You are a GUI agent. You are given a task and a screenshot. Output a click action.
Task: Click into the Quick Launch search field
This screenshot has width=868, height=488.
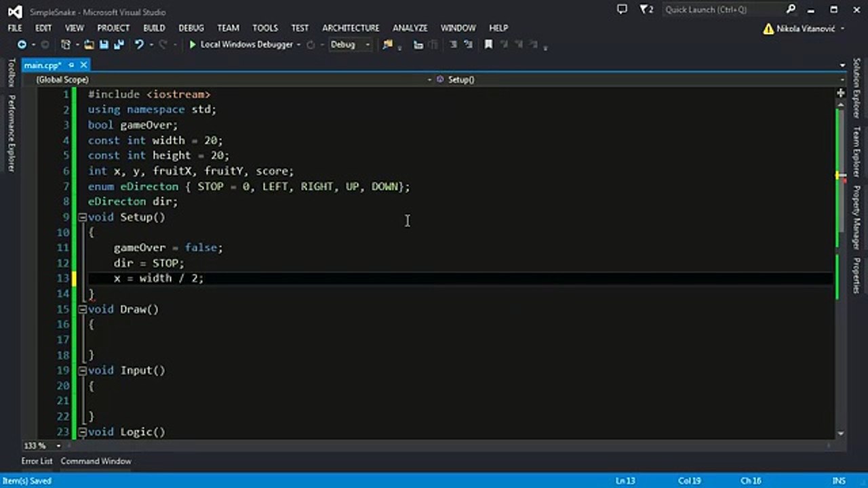[x=723, y=9]
